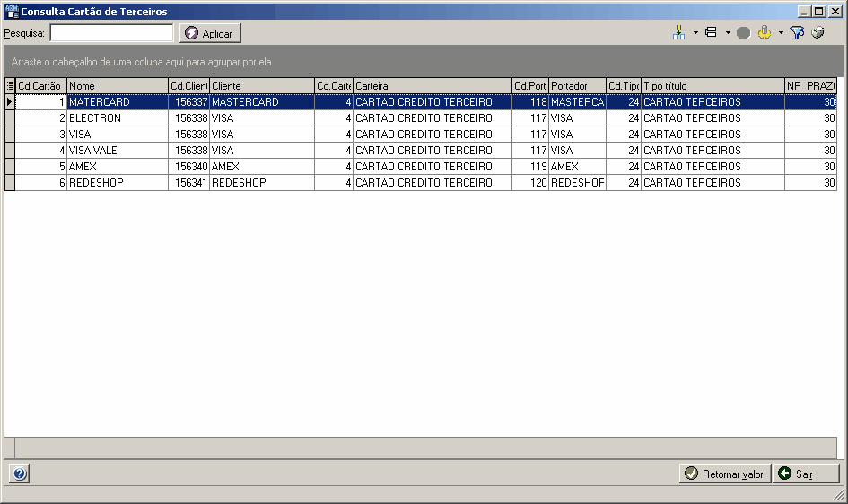Select the VISA VALE row name
Image resolution: width=848 pixels, height=504 pixels.
[x=118, y=150]
